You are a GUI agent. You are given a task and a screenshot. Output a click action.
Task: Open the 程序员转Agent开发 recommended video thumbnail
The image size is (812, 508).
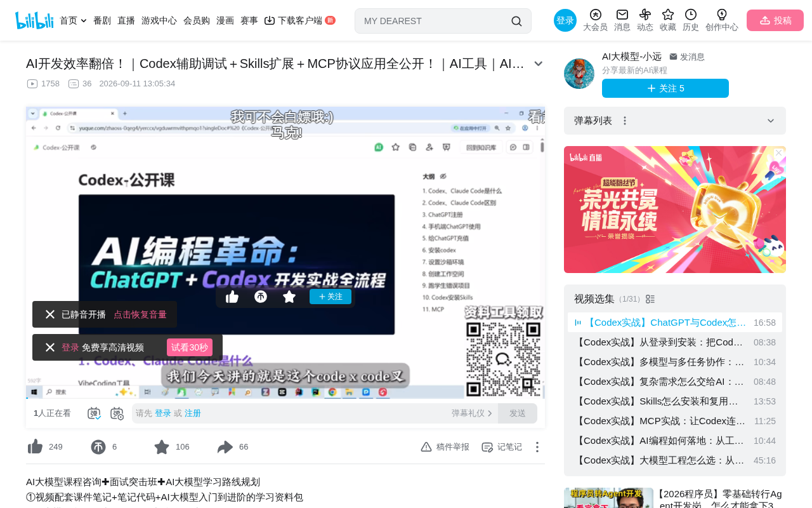pyautogui.click(x=608, y=498)
